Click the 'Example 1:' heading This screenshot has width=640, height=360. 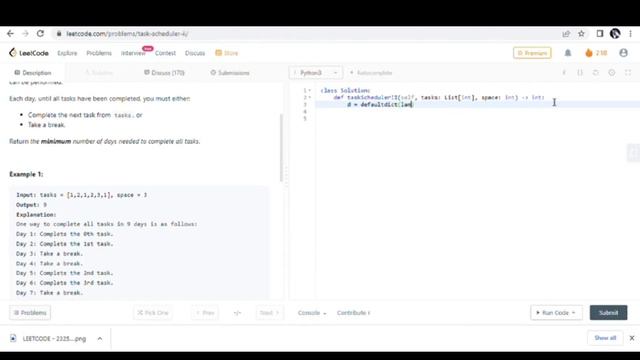coord(26,174)
